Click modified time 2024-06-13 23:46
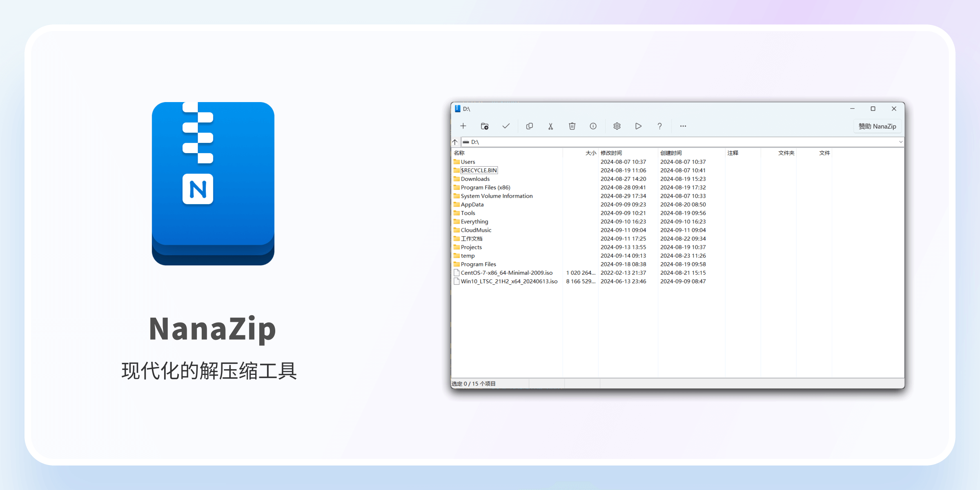980x490 pixels. coord(623,281)
